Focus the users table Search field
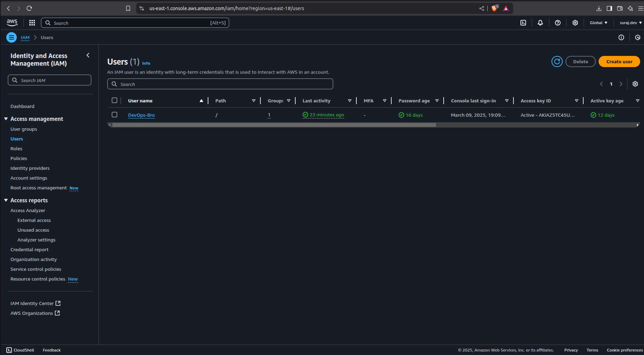644x355 pixels. tap(220, 84)
